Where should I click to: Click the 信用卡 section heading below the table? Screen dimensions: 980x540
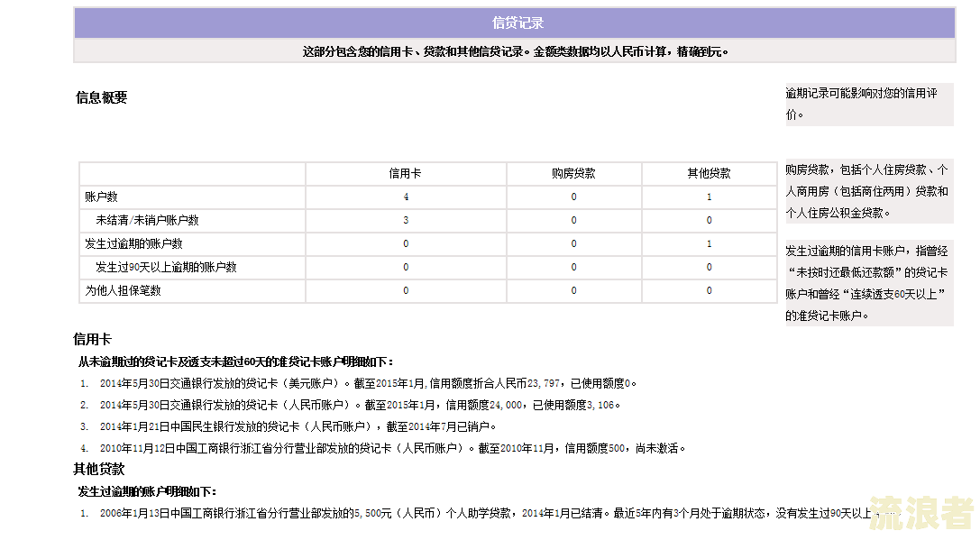click(92, 339)
